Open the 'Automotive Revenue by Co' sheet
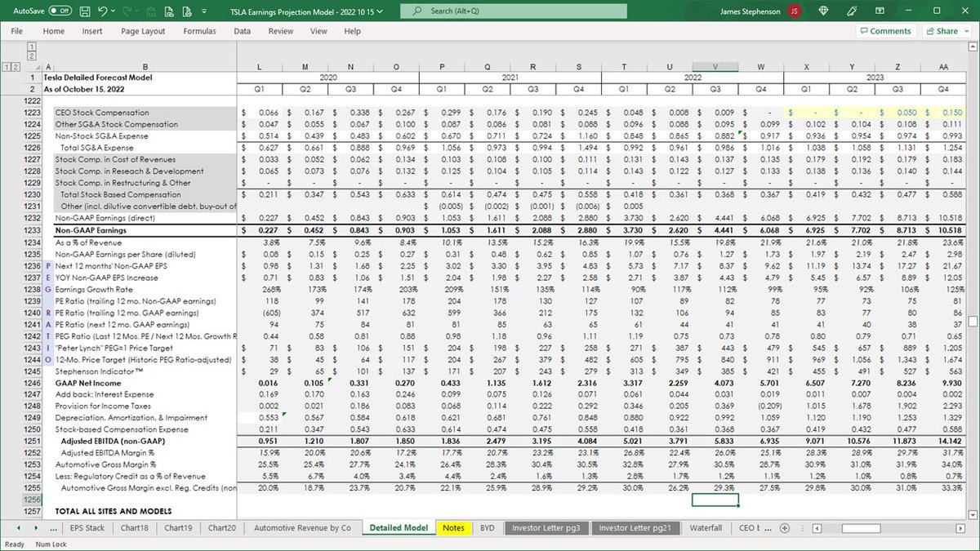The image size is (980, 551). click(302, 528)
